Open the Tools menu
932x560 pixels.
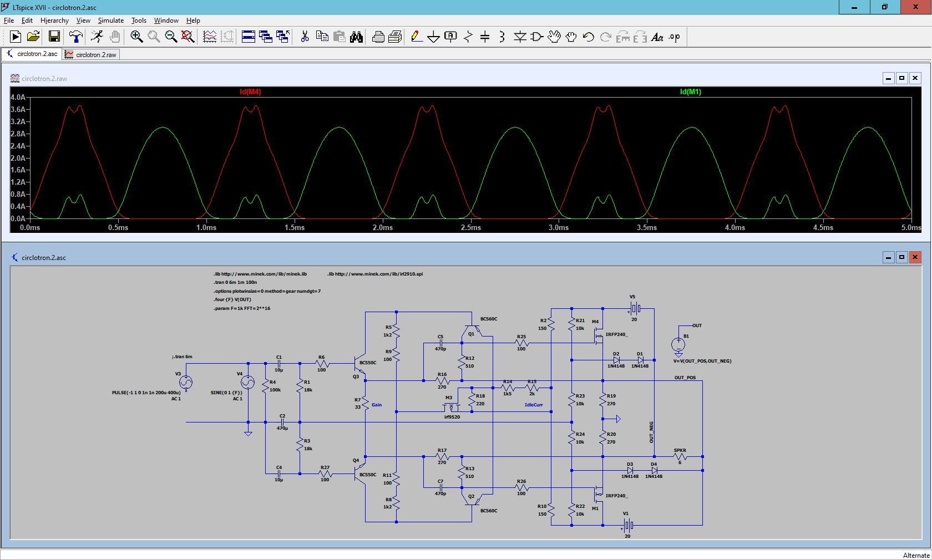click(139, 21)
